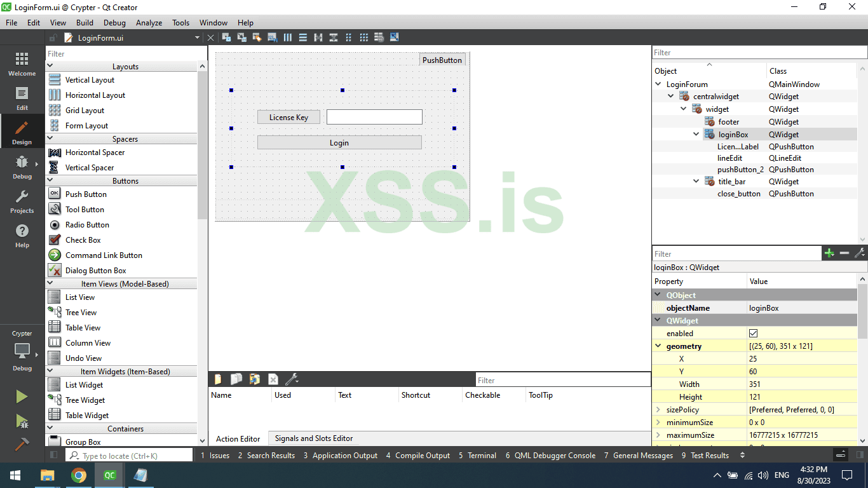Select the Action Editor tab
Viewport: 868px width, 488px height.
[238, 438]
